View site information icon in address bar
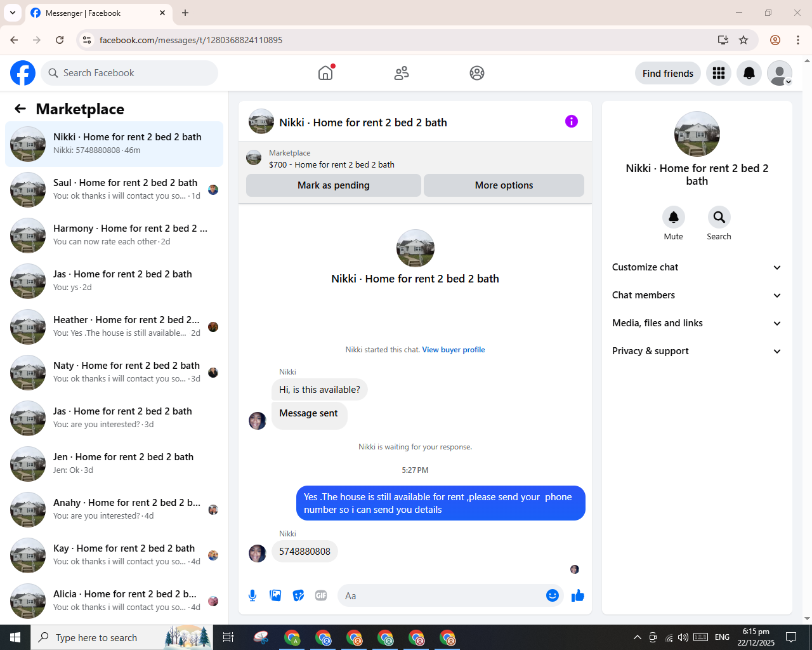This screenshot has height=650, width=812. 87,40
